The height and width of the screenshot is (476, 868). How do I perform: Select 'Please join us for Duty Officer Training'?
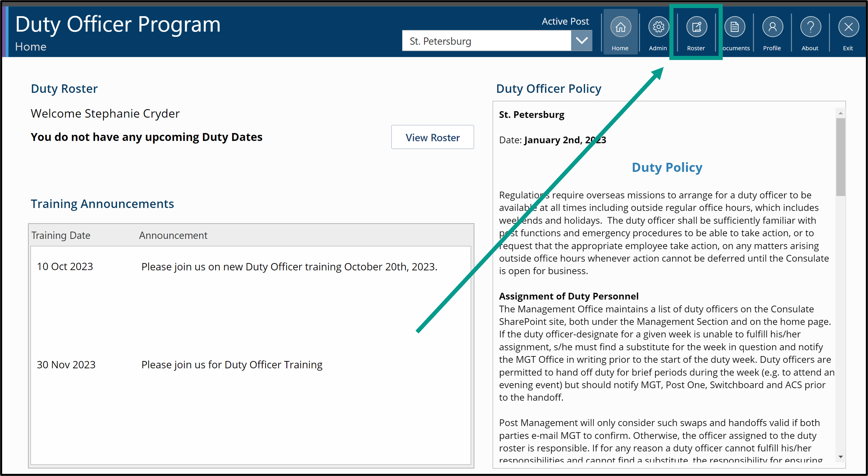[x=232, y=365]
